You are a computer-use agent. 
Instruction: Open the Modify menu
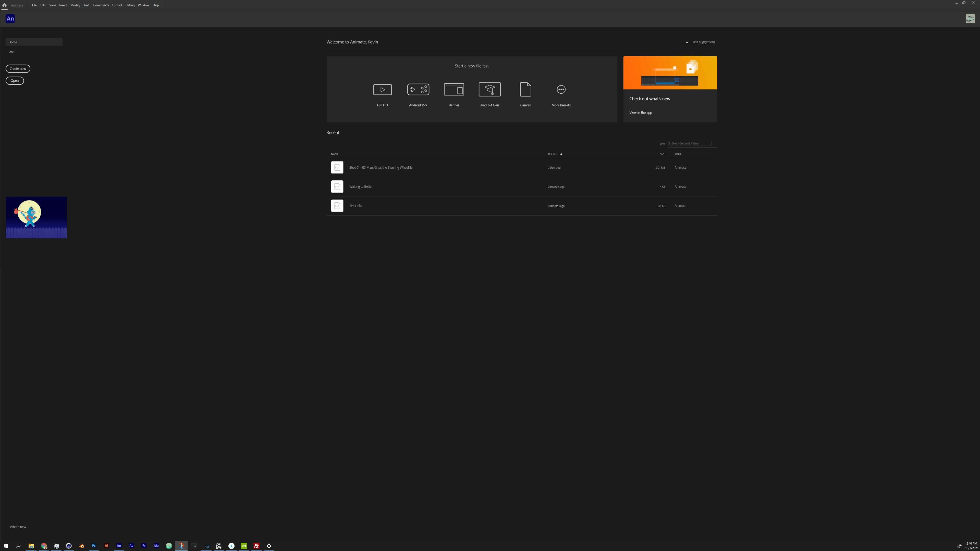pyautogui.click(x=75, y=5)
